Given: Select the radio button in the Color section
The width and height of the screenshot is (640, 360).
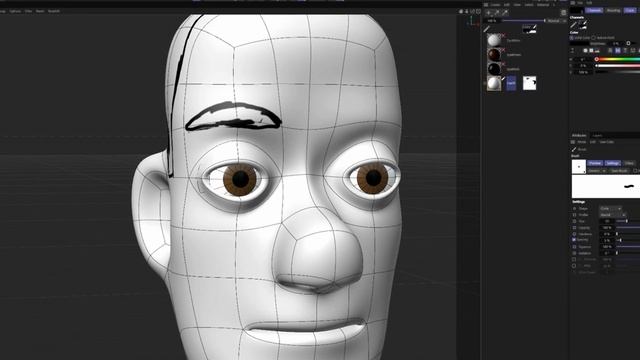Looking at the screenshot, I should pyautogui.click(x=593, y=38).
